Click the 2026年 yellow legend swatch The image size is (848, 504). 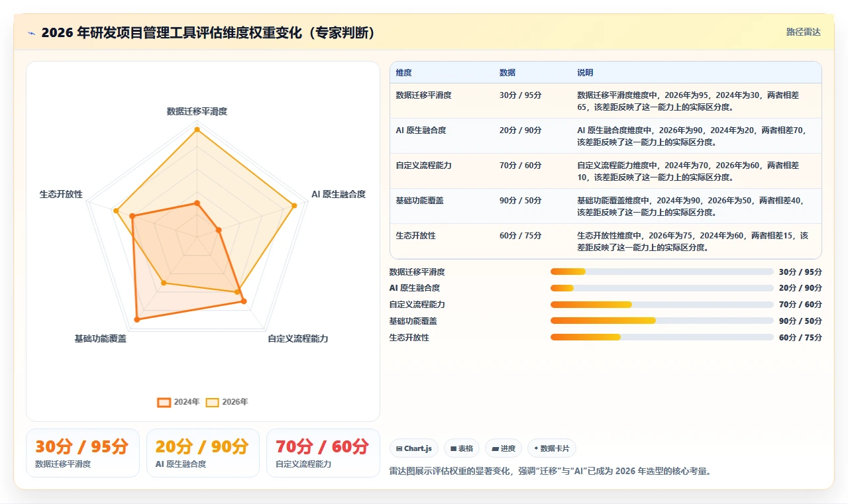212,402
